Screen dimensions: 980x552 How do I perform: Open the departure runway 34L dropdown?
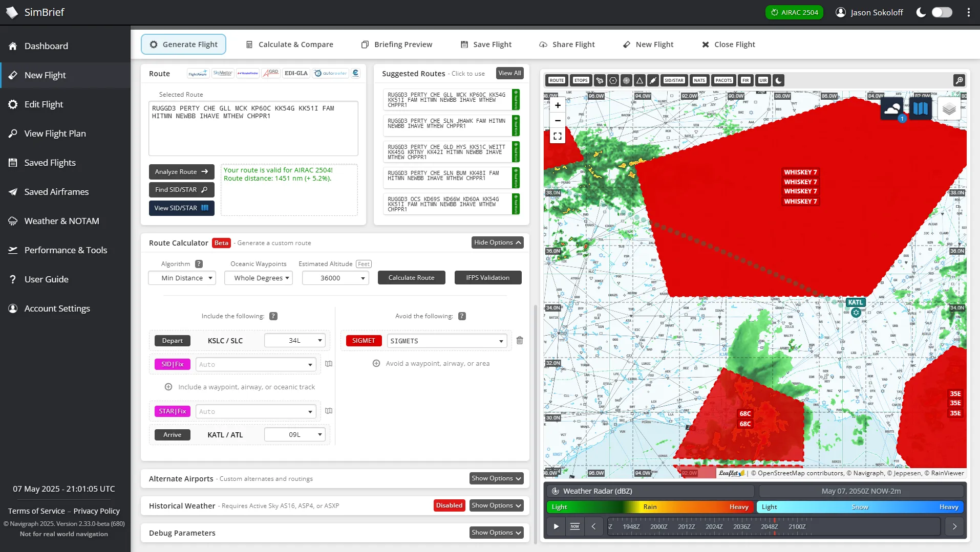pyautogui.click(x=295, y=341)
